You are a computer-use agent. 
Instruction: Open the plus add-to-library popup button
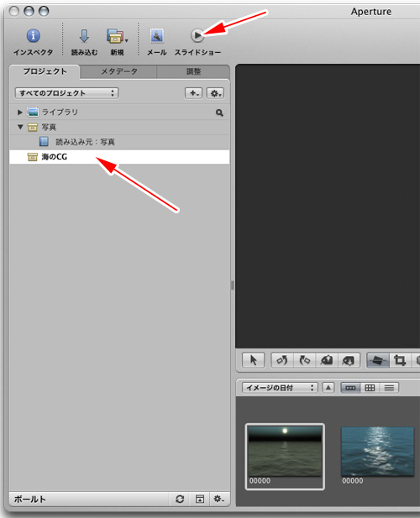pyautogui.click(x=194, y=93)
